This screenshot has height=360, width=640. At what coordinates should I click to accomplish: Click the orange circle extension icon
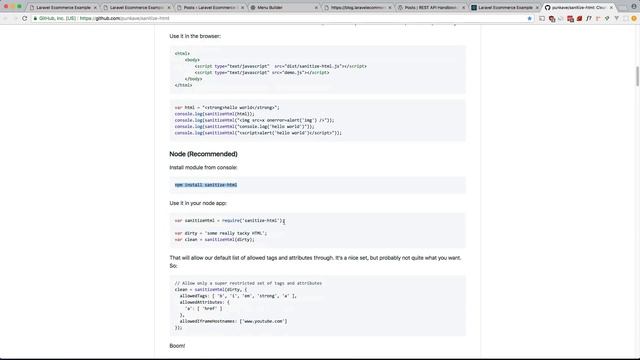click(x=634, y=18)
